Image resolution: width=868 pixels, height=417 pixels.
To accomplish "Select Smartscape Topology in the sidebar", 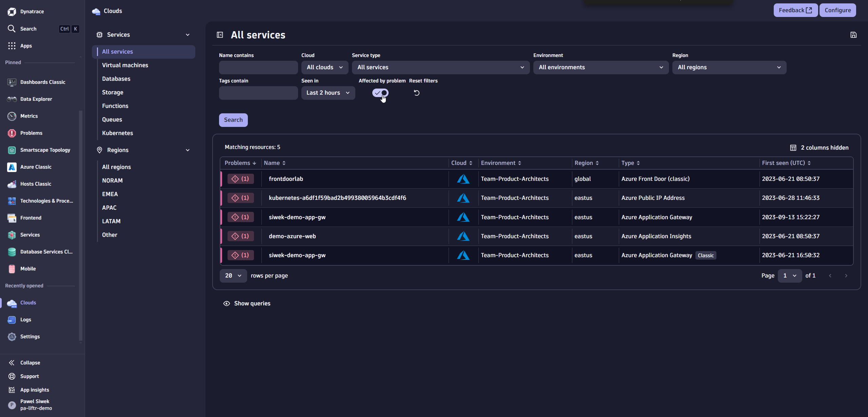I will tap(45, 150).
